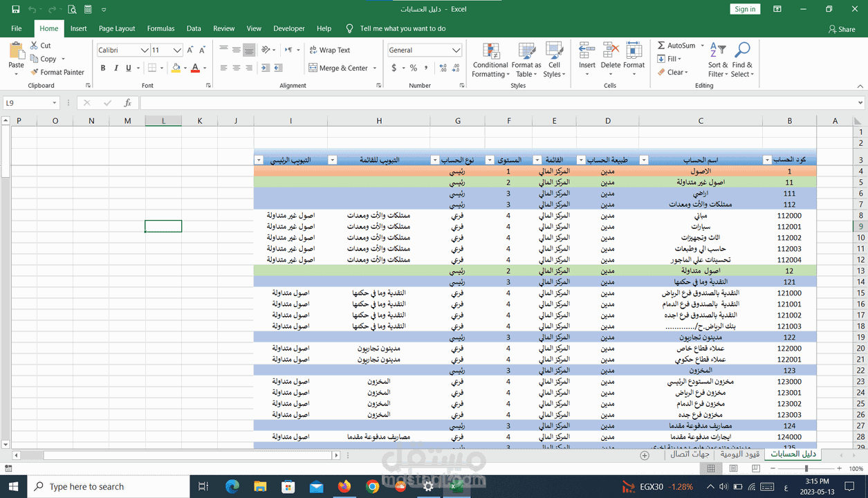Open the font size 11 dropdown
The width and height of the screenshot is (868, 498).
click(178, 50)
